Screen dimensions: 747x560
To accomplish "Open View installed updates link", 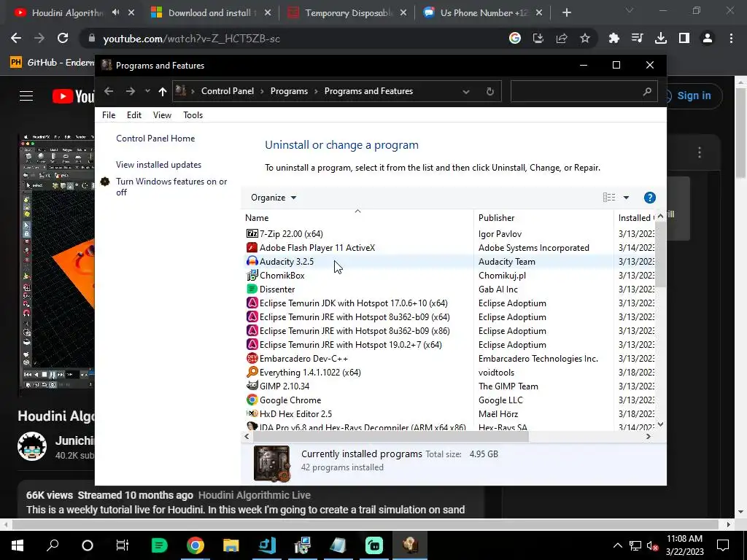I will (x=158, y=165).
